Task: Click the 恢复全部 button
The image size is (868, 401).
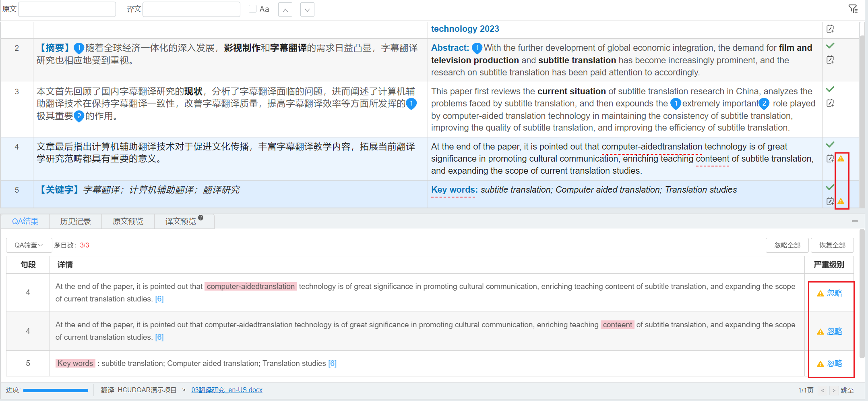Action: (832, 245)
